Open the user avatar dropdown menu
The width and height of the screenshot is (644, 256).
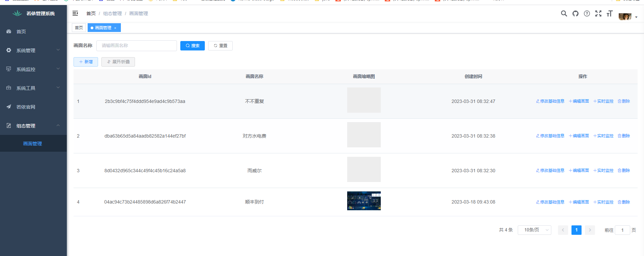627,16
